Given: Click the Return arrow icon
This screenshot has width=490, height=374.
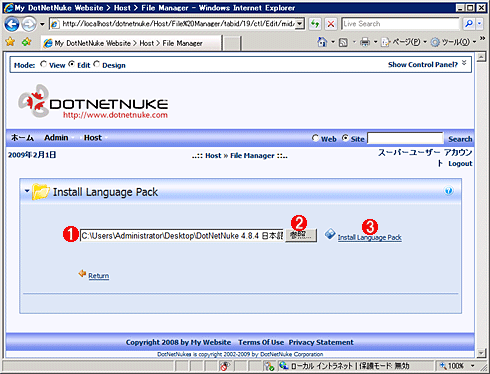Looking at the screenshot, I should pyautogui.click(x=82, y=274).
